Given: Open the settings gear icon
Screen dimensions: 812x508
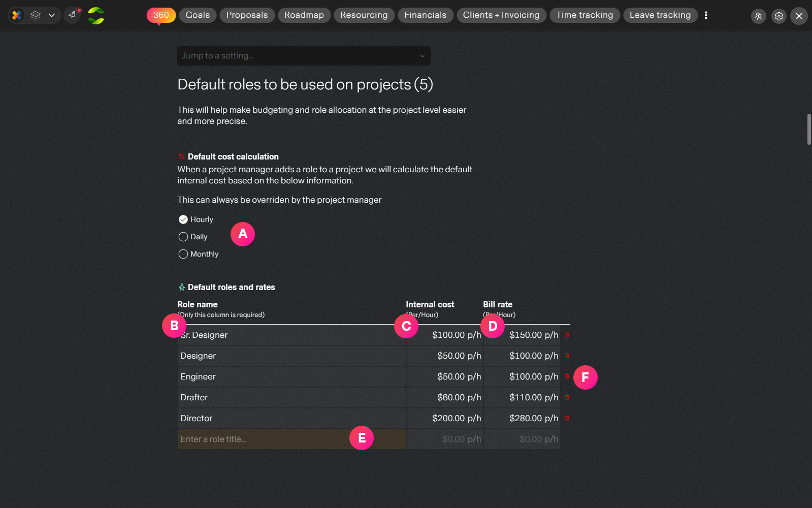Looking at the screenshot, I should [x=778, y=16].
